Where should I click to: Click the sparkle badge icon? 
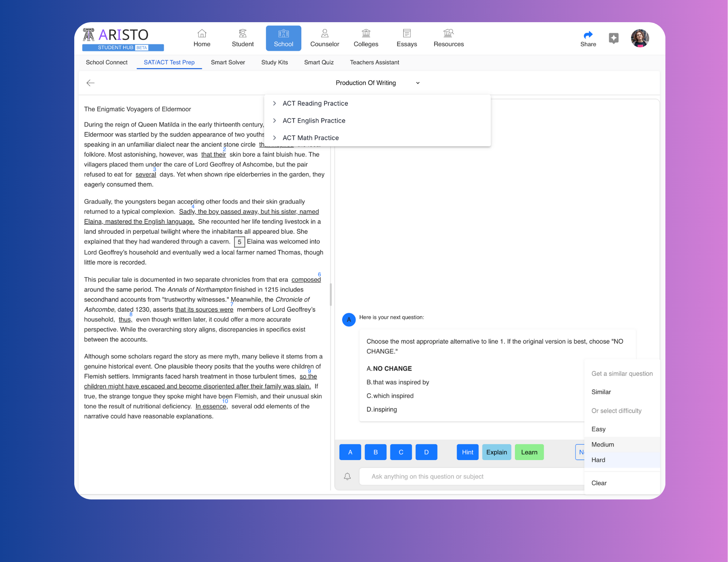pyautogui.click(x=614, y=38)
